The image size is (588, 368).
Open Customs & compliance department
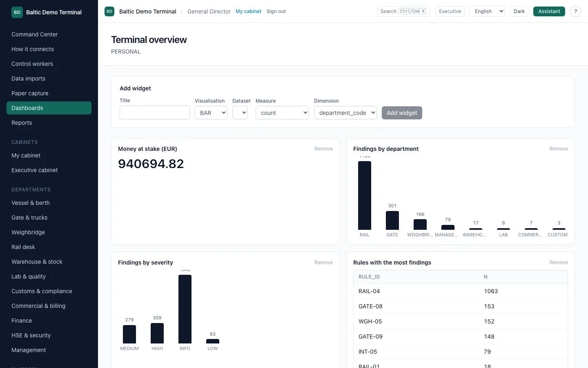click(49, 291)
